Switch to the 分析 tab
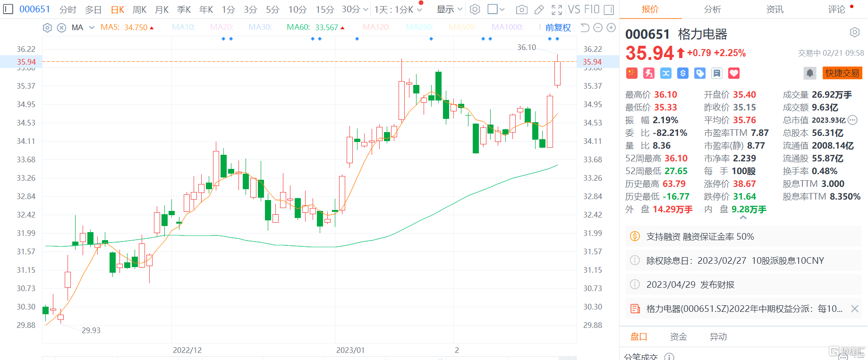 point(712,9)
